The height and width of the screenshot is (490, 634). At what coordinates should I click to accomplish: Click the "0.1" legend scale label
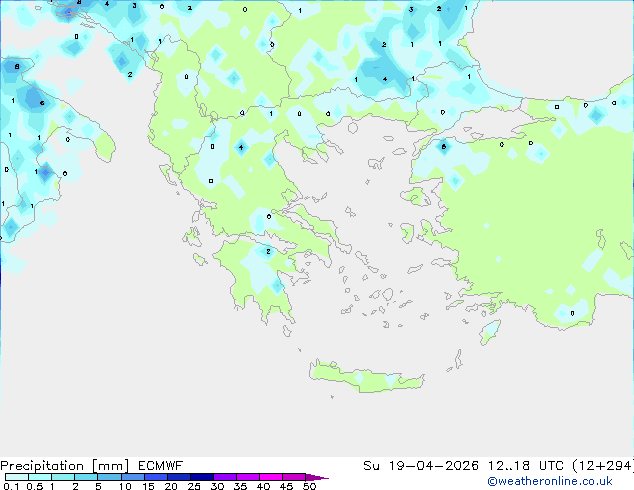tap(11, 486)
